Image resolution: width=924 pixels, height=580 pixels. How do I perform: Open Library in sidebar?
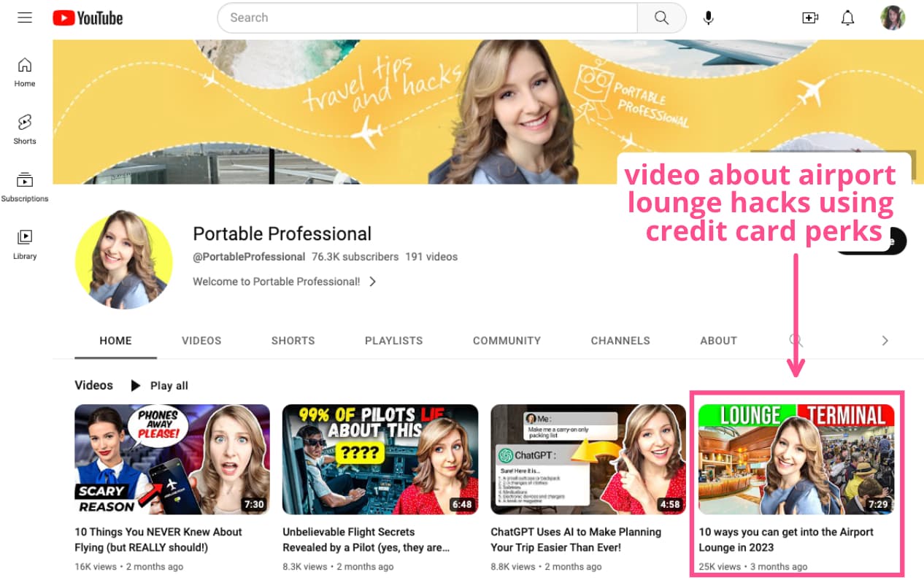[25, 244]
